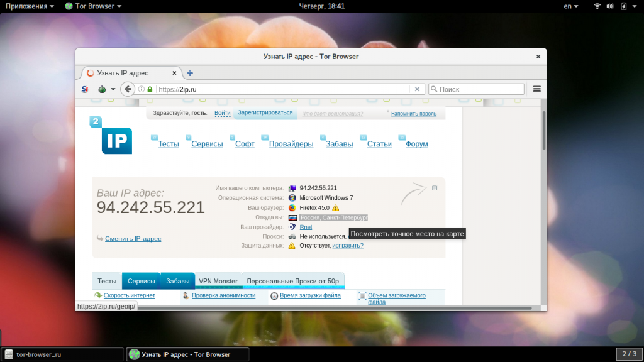Open the hamburger menu button
The width and height of the screenshot is (644, 362).
click(x=537, y=89)
